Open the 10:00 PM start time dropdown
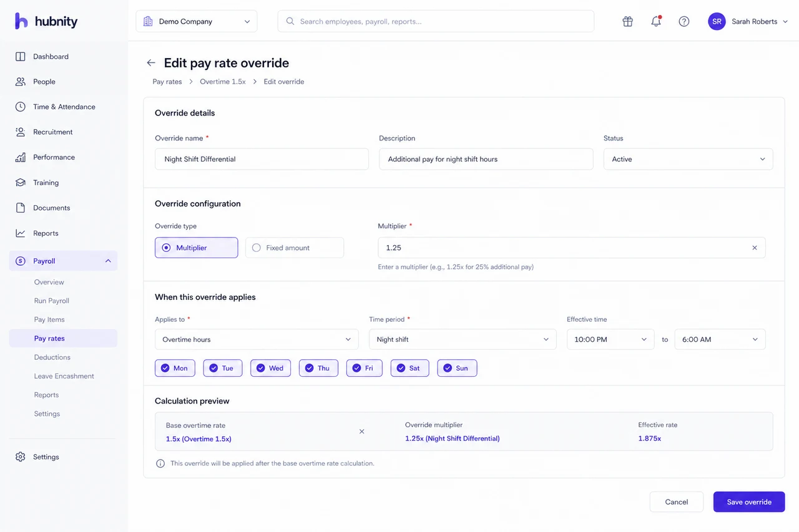Viewport: 799px width, 532px height. tap(610, 339)
